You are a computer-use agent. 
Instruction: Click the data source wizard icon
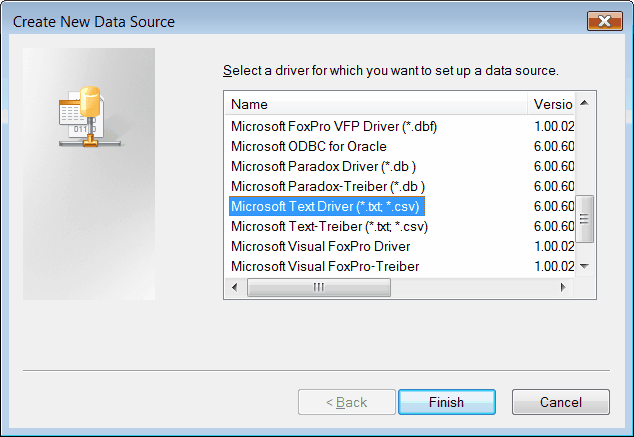coord(90,116)
